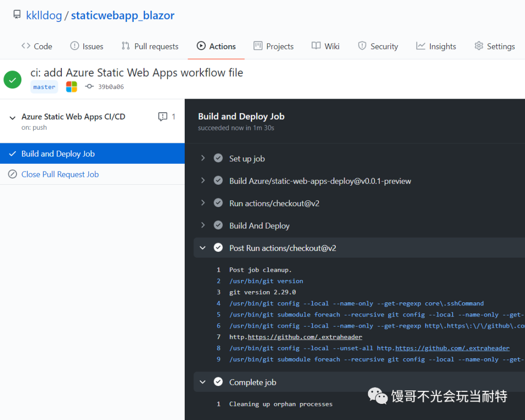Open the kklldog user profile link
525x420 pixels.
[44, 16]
